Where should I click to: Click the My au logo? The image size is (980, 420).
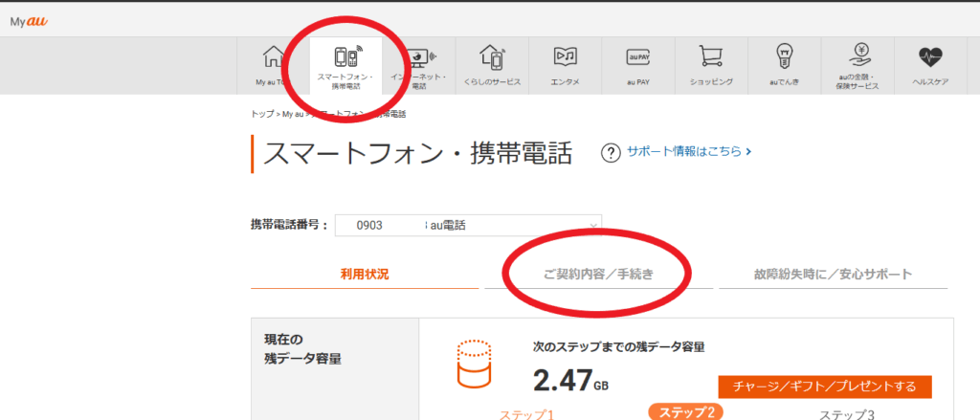pyautogui.click(x=29, y=21)
